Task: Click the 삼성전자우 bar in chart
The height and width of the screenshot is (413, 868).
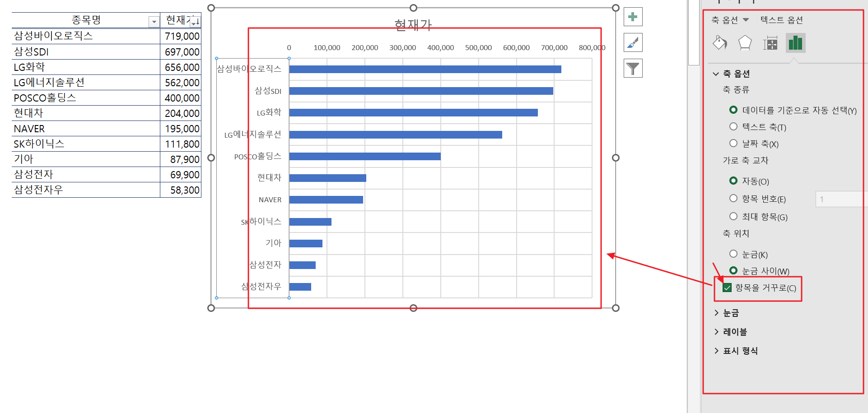Action: 300,287
